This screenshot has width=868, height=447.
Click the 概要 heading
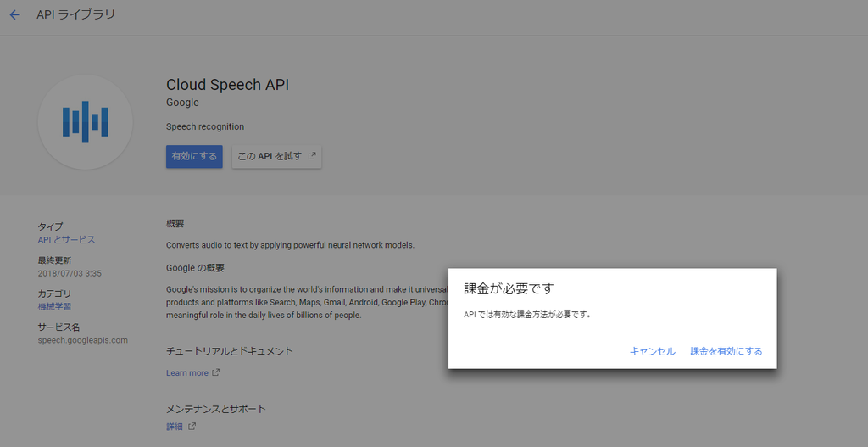click(175, 224)
